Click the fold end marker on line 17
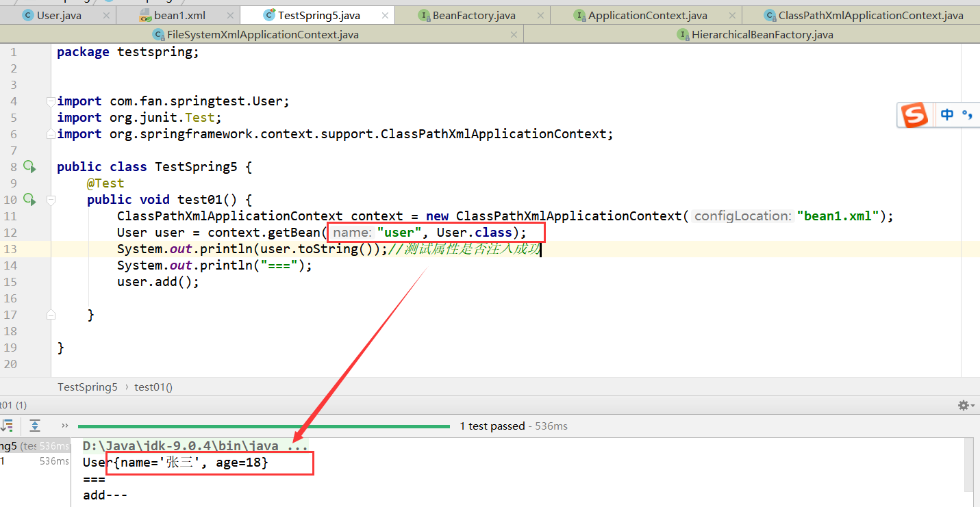This screenshot has width=980, height=507. pos(51,315)
